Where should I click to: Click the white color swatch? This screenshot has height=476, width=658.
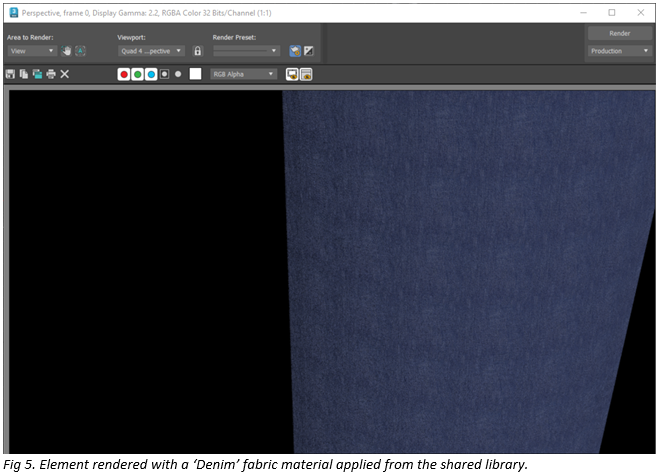coord(195,74)
